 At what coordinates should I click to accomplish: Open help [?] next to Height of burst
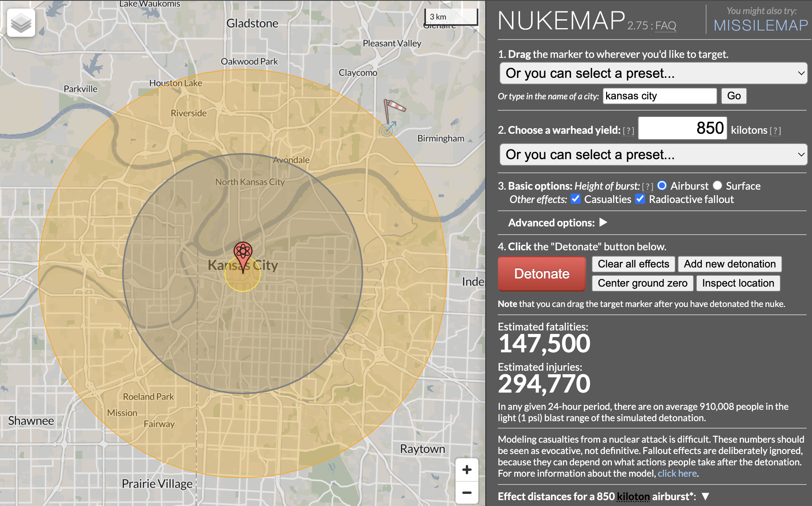click(647, 187)
